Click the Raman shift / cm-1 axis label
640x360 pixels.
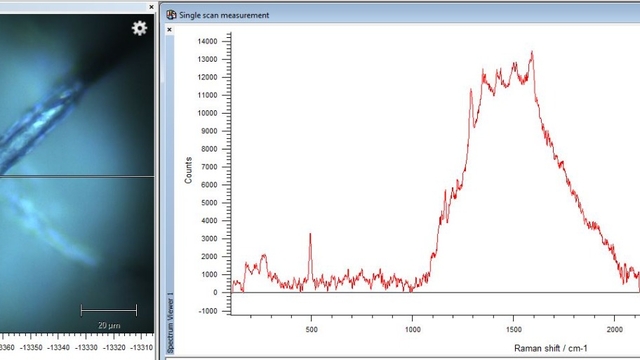[551, 348]
